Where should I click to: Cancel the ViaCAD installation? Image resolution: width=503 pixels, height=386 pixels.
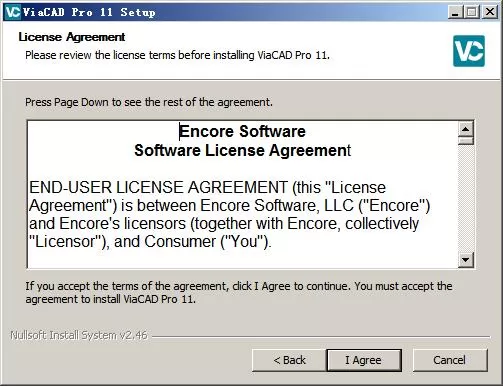(x=450, y=360)
